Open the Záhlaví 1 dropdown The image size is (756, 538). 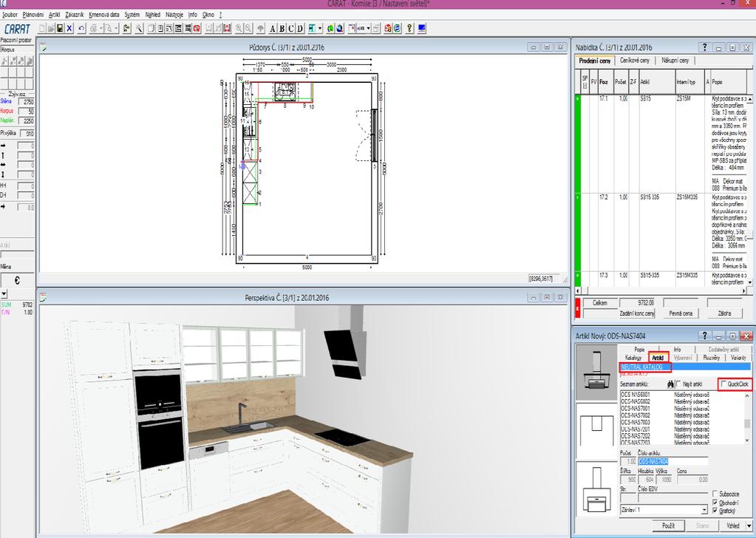click(704, 510)
